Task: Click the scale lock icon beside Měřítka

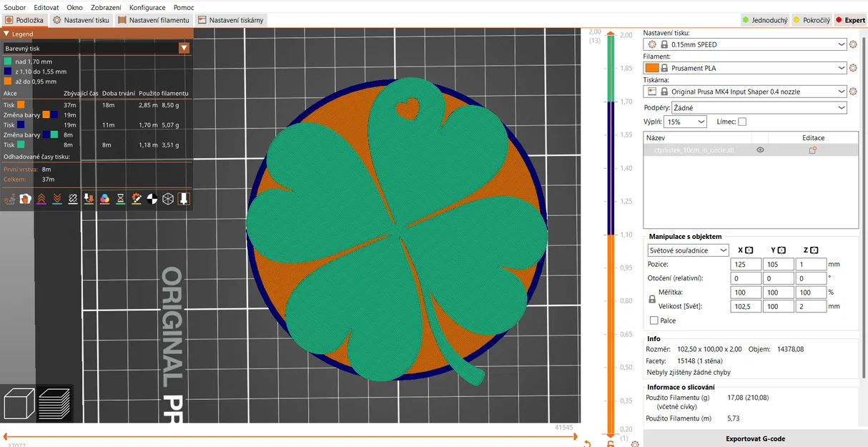Action: 652,300
